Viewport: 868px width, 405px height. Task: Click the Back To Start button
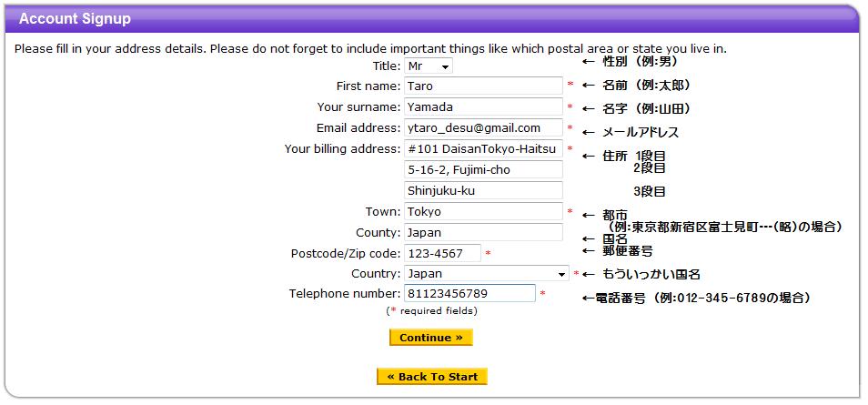tap(432, 377)
